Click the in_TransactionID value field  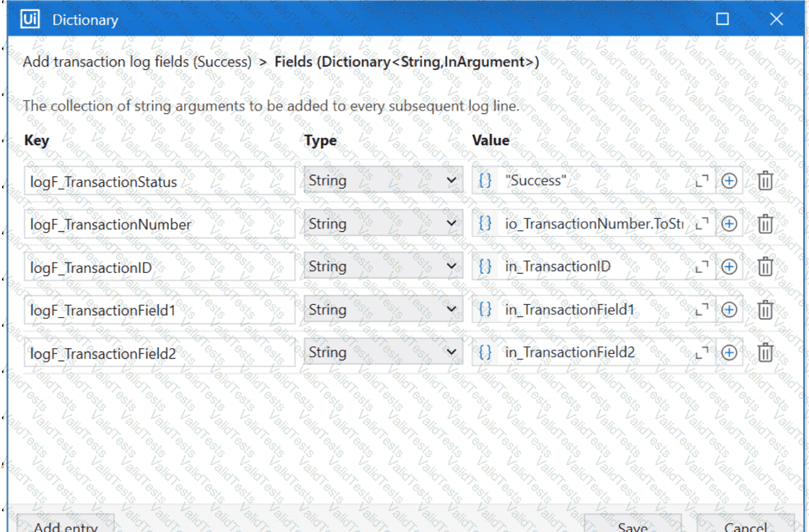[x=596, y=267]
